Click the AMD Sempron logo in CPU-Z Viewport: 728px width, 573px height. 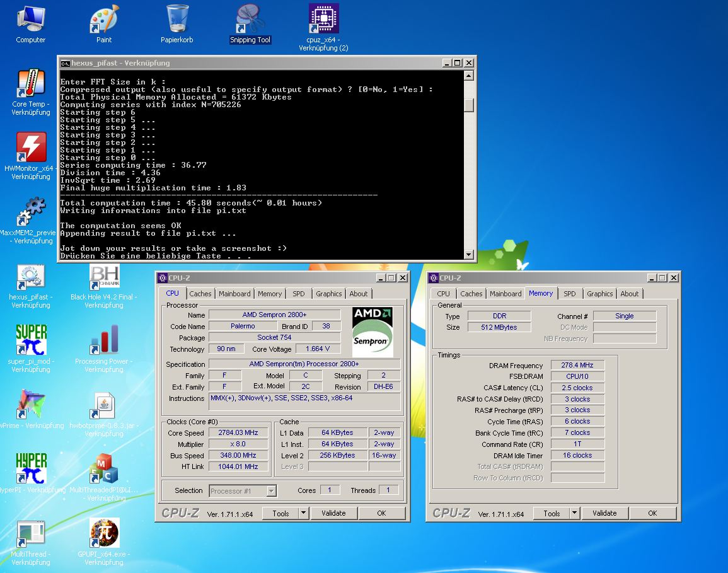pos(373,332)
